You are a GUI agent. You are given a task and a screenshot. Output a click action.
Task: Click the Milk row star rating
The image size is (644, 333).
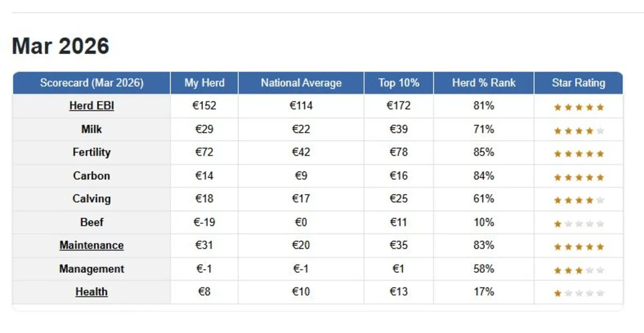[x=579, y=130]
